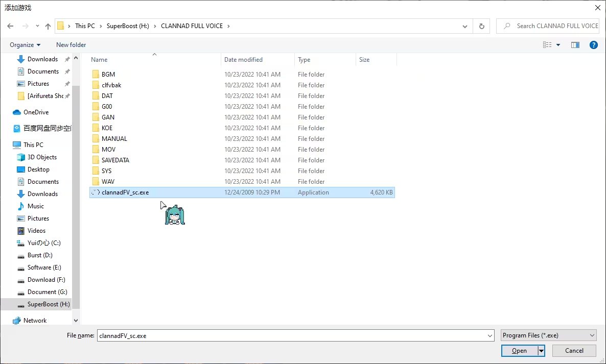Open pinned Documents in Quick access
Image resolution: width=606 pixels, height=364 pixels.
(x=43, y=71)
